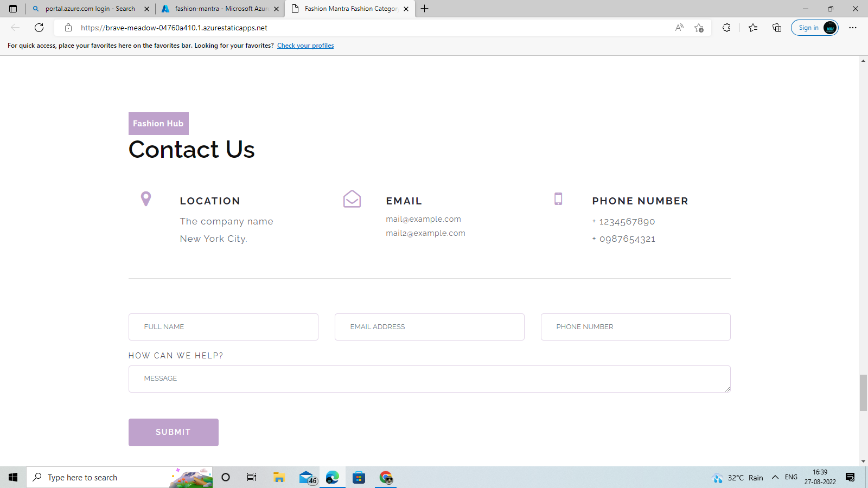Screen dimensions: 868x488
Task: Click inside the FULL NAME field
Action: 223,326
